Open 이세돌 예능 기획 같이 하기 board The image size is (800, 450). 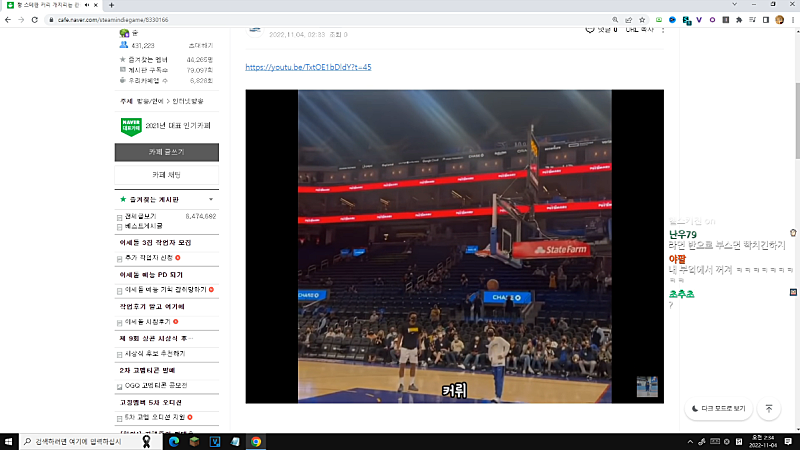166,290
